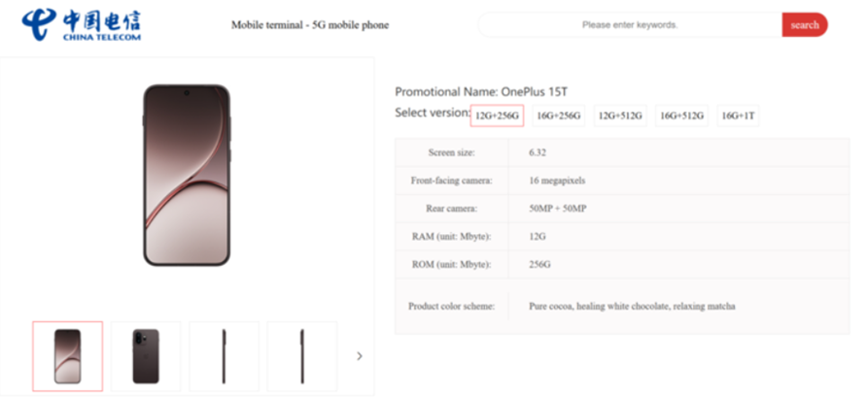Click the product color scheme value text
The width and height of the screenshot is (868, 399).
tap(632, 306)
